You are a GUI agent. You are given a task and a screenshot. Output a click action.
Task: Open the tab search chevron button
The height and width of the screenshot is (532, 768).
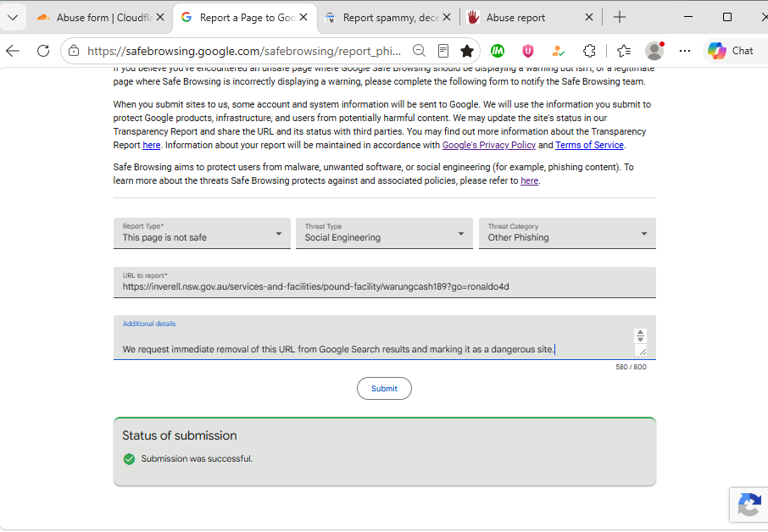click(x=14, y=18)
